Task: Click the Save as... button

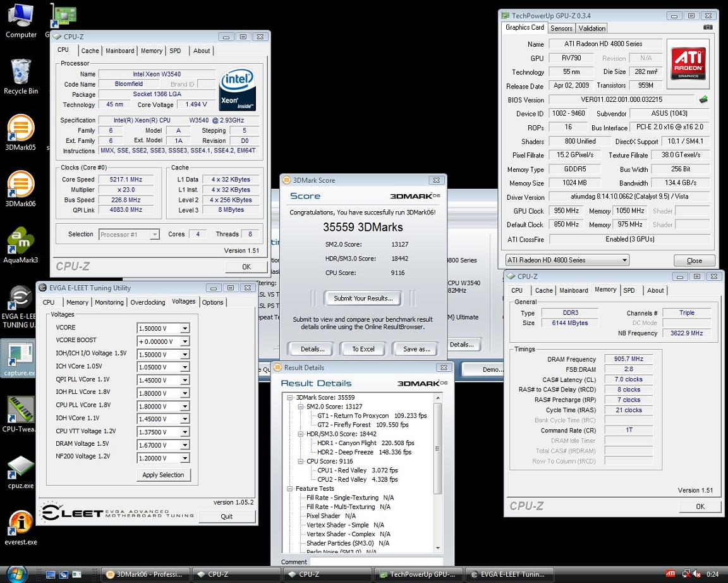Action: 416,349
